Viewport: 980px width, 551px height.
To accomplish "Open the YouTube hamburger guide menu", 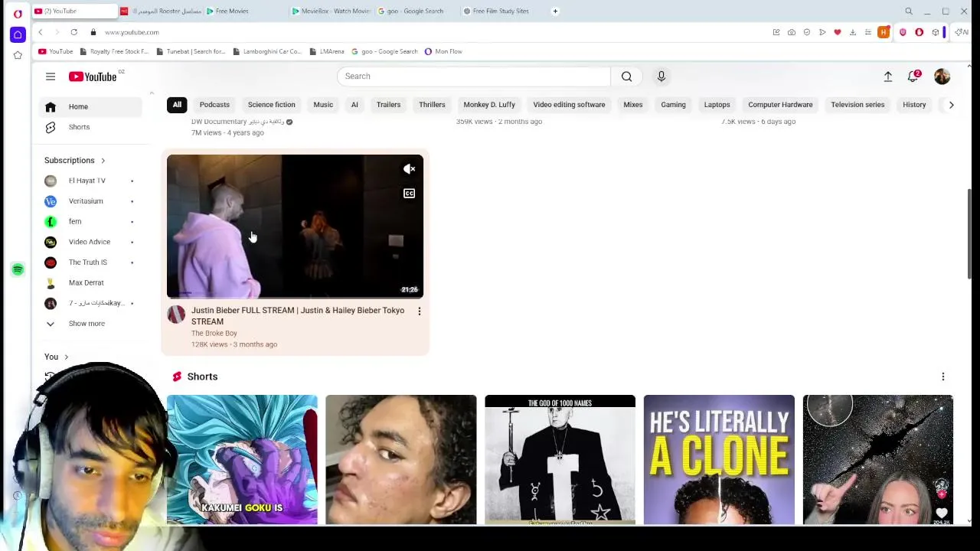I will (x=50, y=77).
